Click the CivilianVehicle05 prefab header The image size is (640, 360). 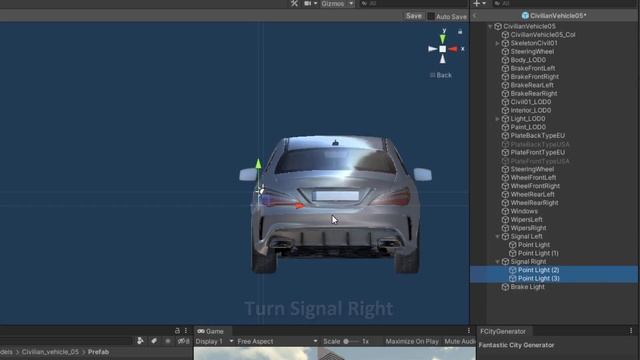click(x=554, y=16)
